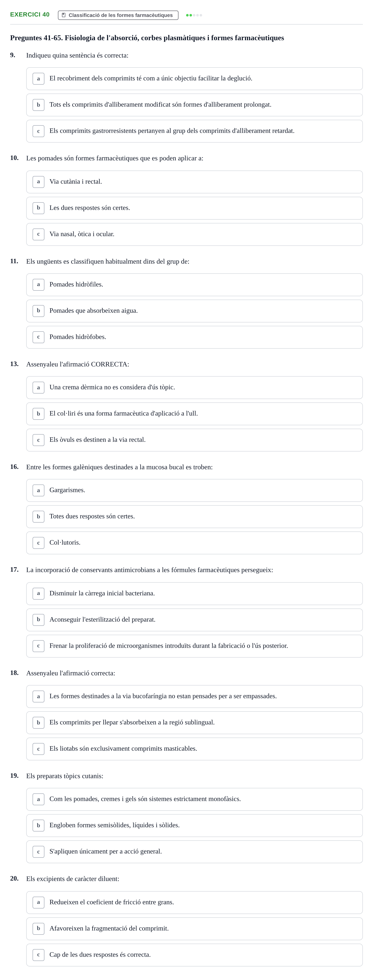Select answer c about frenar la proliferació de microorganismes
The height and width of the screenshot is (980, 373).
194,646
